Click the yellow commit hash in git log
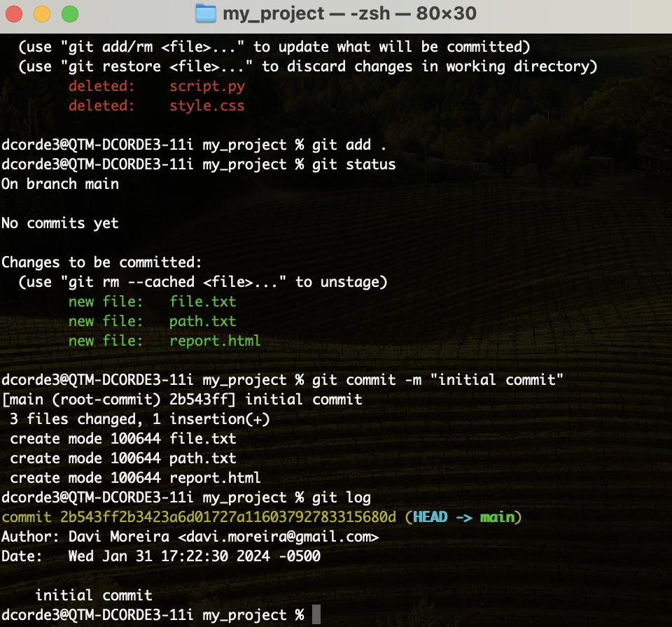Image resolution: width=672 pixels, height=627 pixels. (x=199, y=517)
